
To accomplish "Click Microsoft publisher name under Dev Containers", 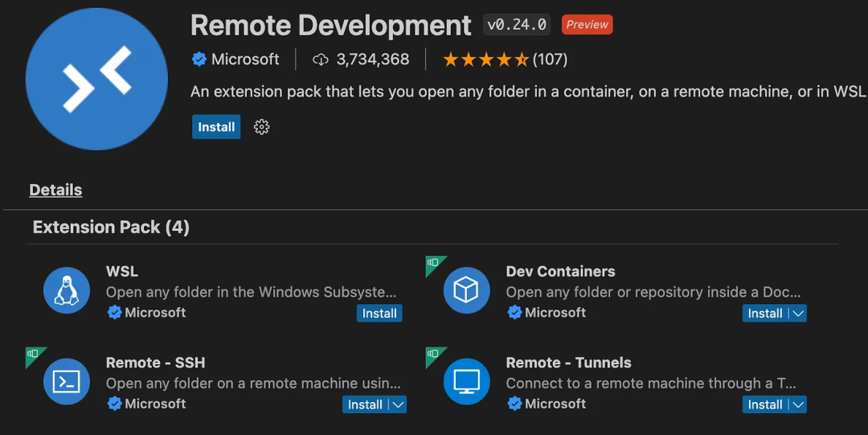I will coord(555,313).
